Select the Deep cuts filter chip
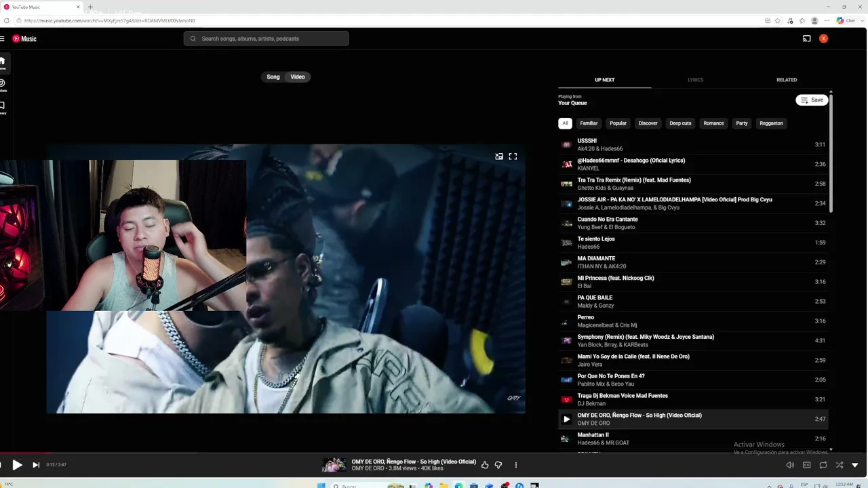The image size is (868, 488). (x=680, y=123)
